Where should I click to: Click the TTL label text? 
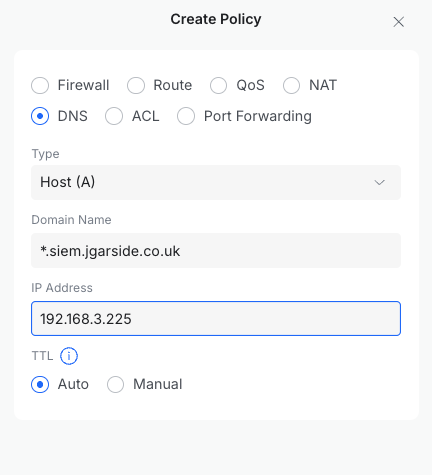pyautogui.click(x=42, y=356)
